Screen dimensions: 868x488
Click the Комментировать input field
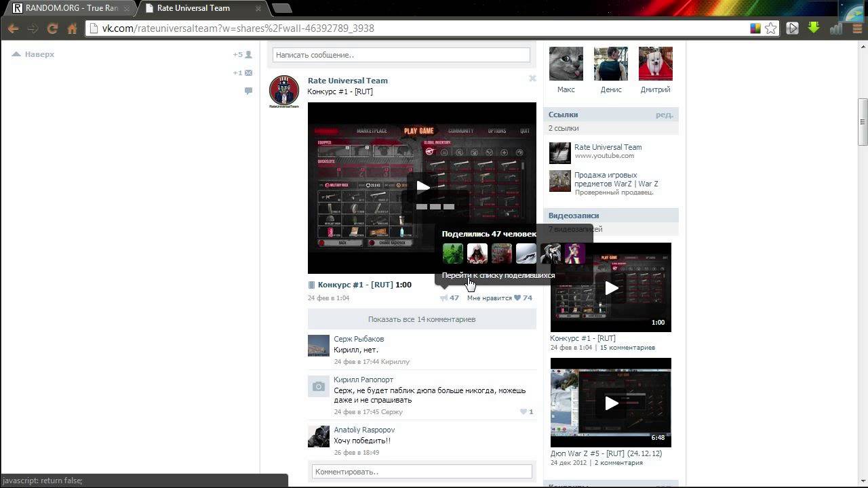click(x=422, y=472)
